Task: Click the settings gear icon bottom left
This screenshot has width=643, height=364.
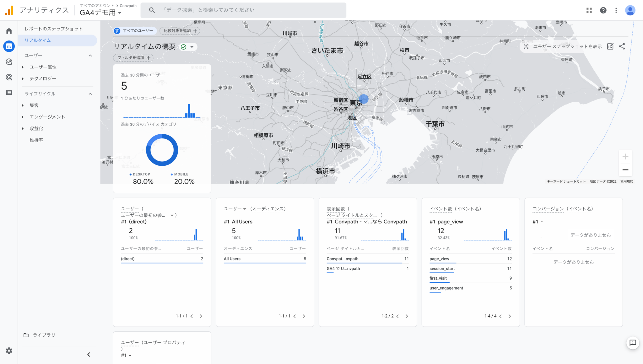Action: pos(9,351)
